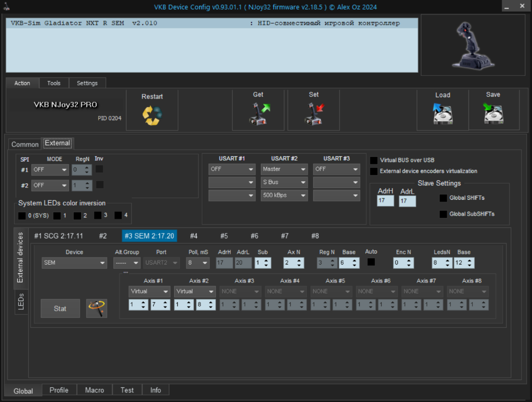Click the Load disk icon

point(443,113)
